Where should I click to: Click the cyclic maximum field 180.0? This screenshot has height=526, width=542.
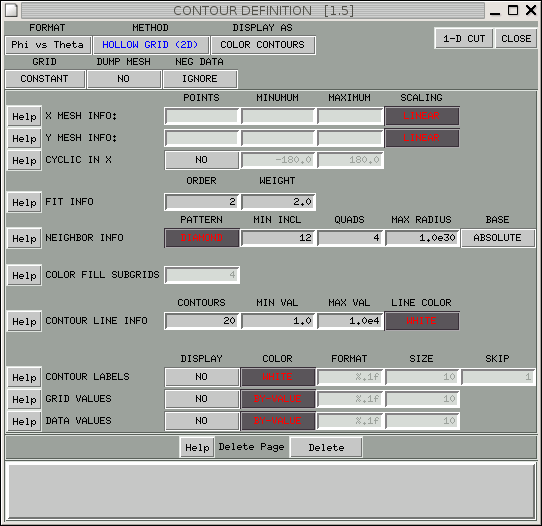(351, 160)
